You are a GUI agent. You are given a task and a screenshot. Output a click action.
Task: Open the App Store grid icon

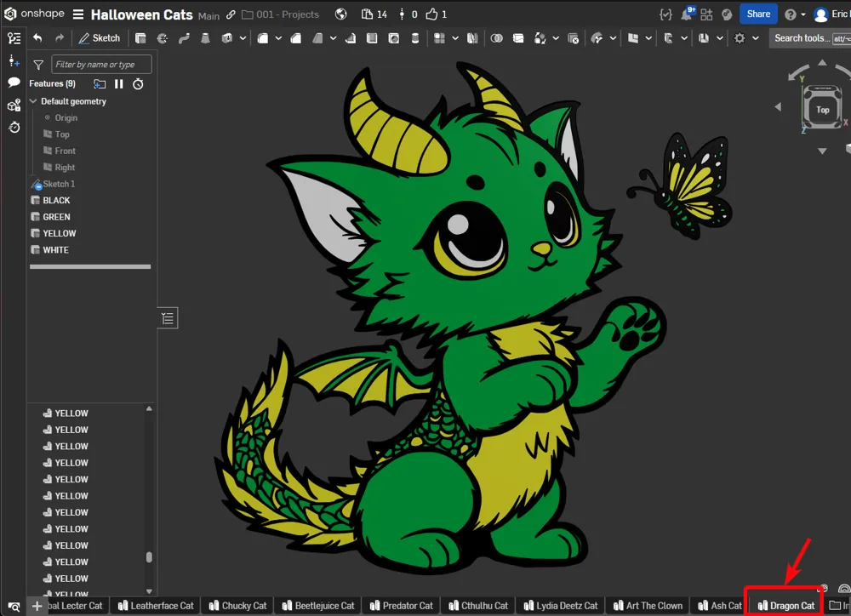click(706, 14)
